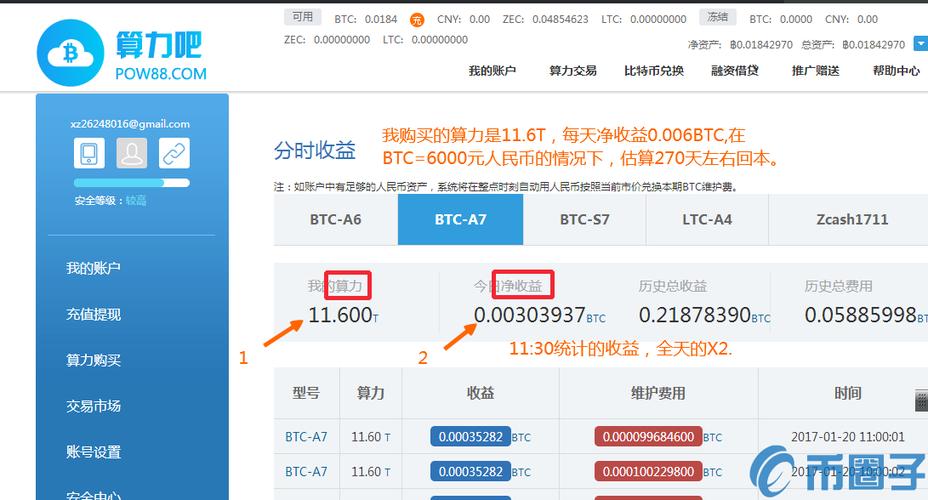Select the BTC-S7 tab
This screenshot has width=928, height=500.
point(584,220)
